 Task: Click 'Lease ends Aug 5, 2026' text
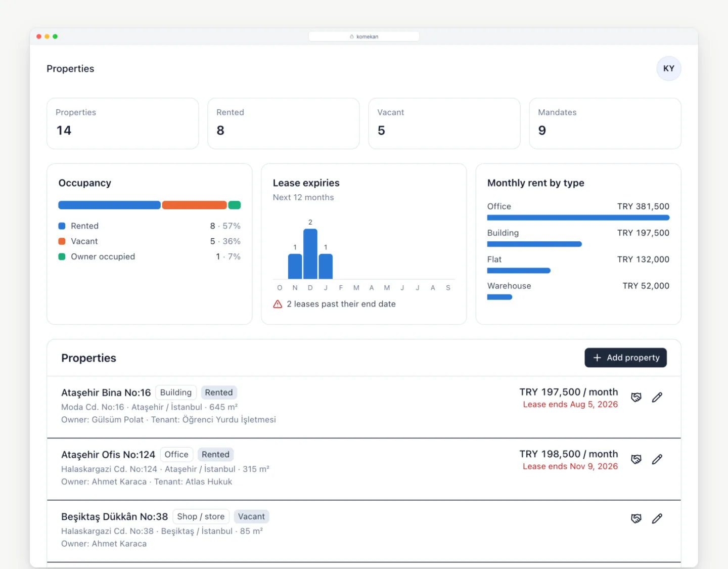(570, 404)
